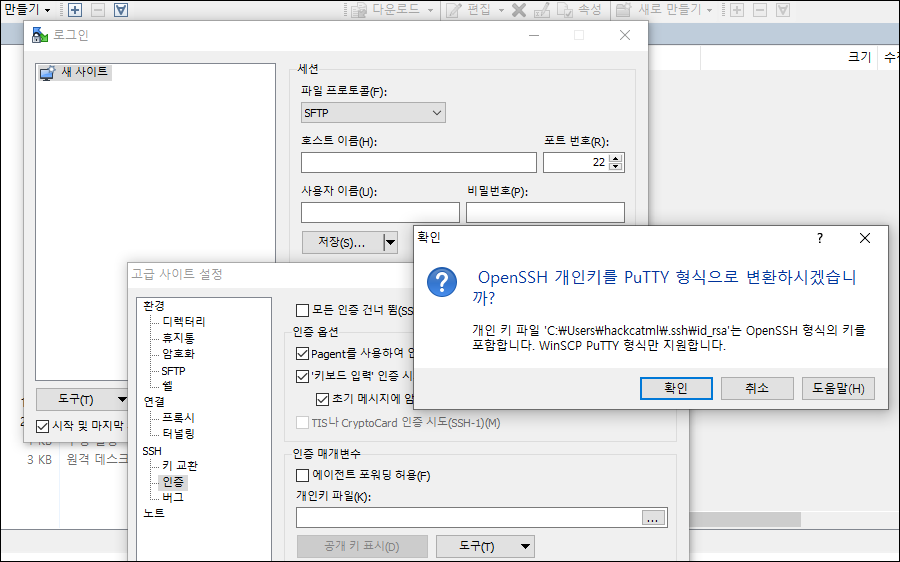Select 터널링 in settings tree
Screen dimensions: 900x562
[179, 433]
